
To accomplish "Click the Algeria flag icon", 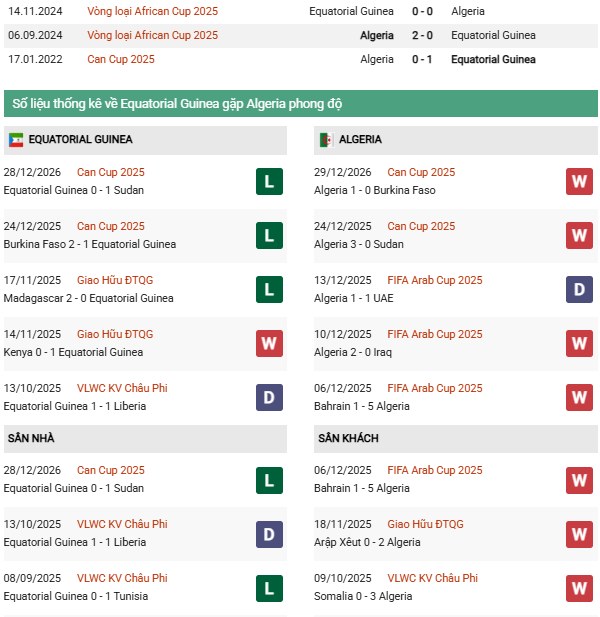I will (326, 140).
